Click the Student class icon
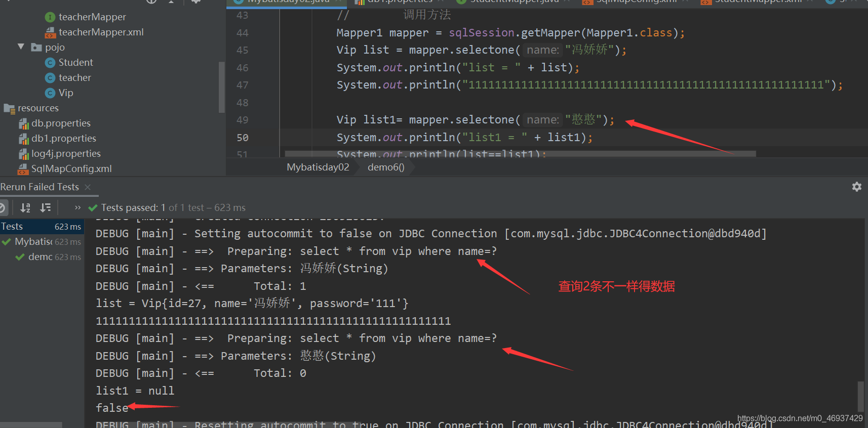The image size is (868, 428). (x=50, y=63)
